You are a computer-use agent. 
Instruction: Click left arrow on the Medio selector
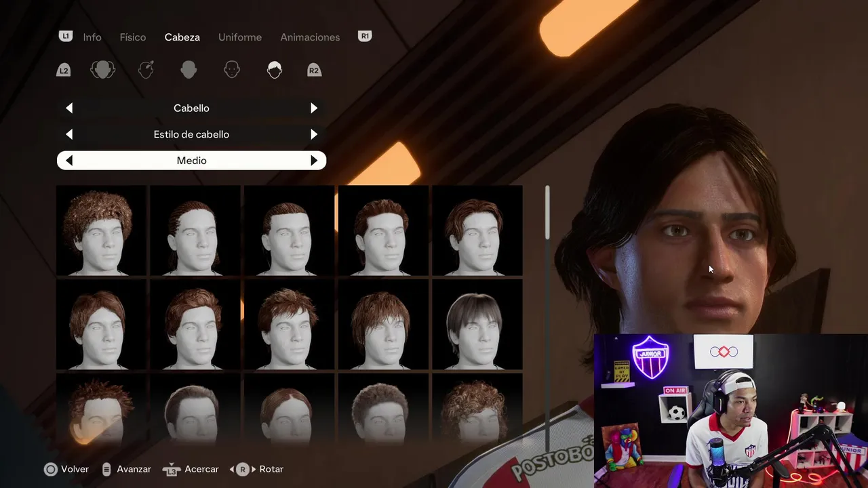tap(69, 161)
